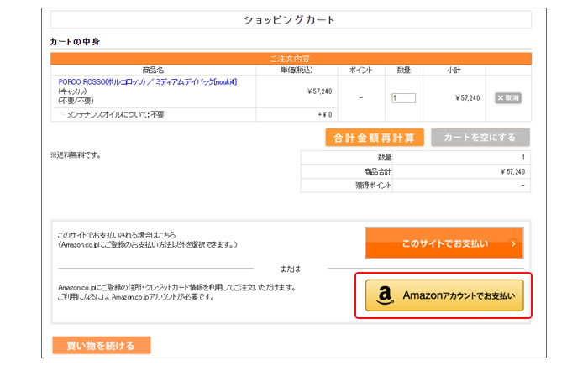Click the × 取消 icon to remove the item

tap(508, 98)
